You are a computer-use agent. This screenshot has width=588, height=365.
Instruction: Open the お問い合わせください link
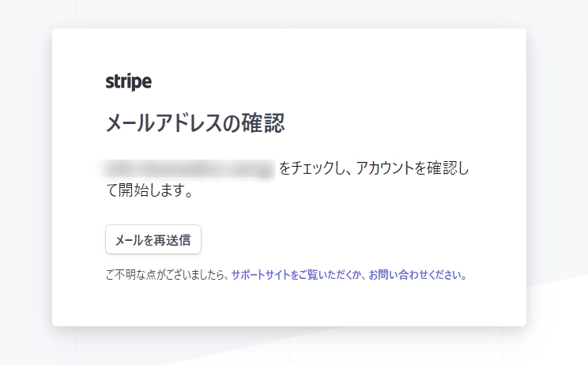[415, 275]
